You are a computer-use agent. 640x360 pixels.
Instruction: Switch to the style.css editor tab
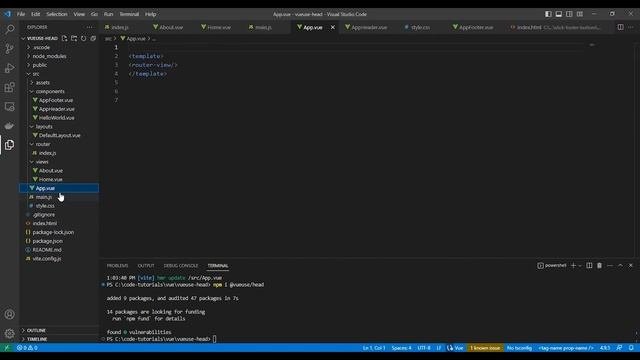[420, 27]
